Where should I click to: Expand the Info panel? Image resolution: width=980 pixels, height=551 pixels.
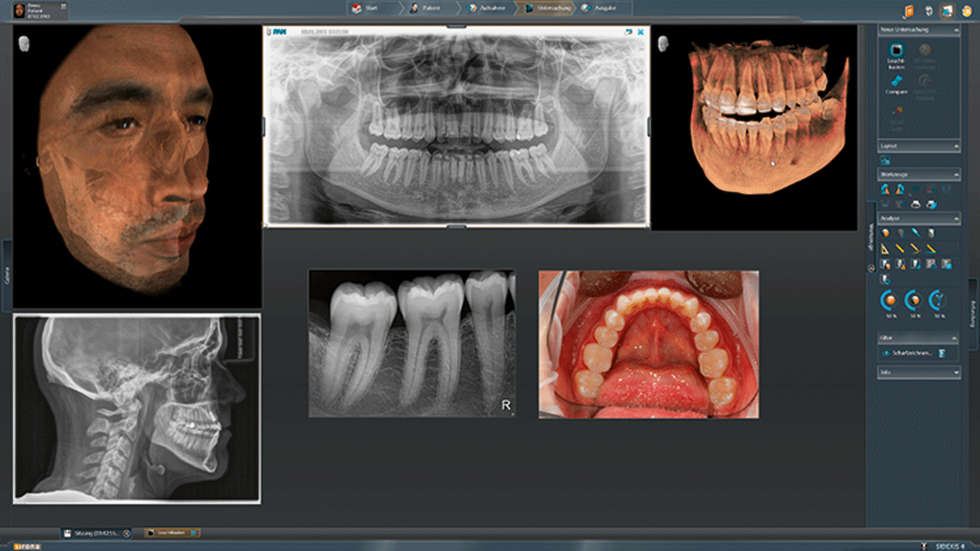pos(956,373)
